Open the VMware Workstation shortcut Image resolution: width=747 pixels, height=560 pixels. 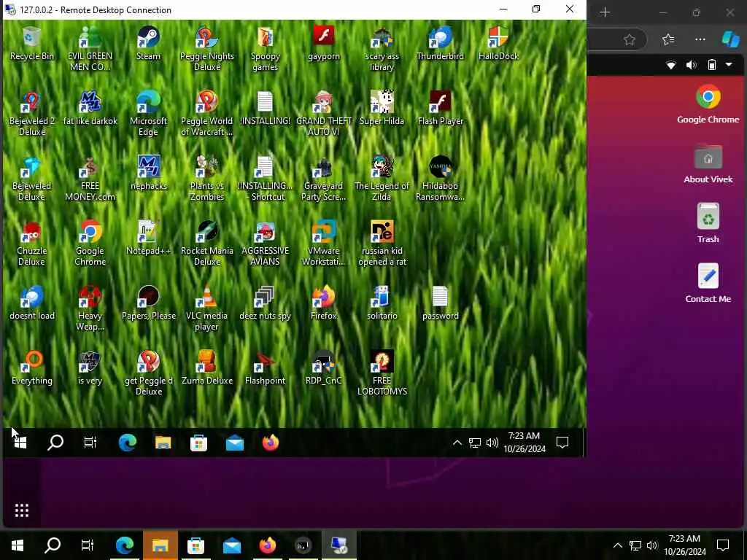[323, 244]
